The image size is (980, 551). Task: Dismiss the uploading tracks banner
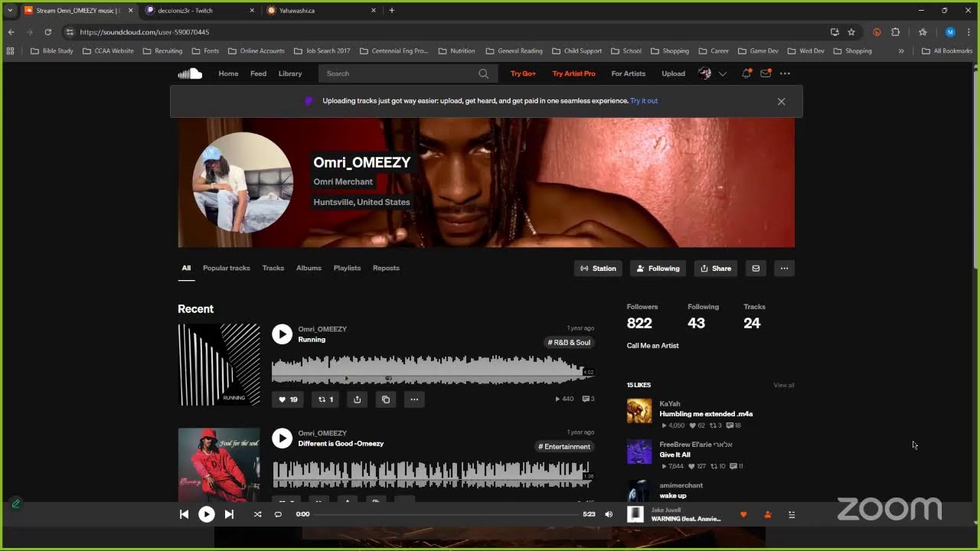click(x=781, y=101)
